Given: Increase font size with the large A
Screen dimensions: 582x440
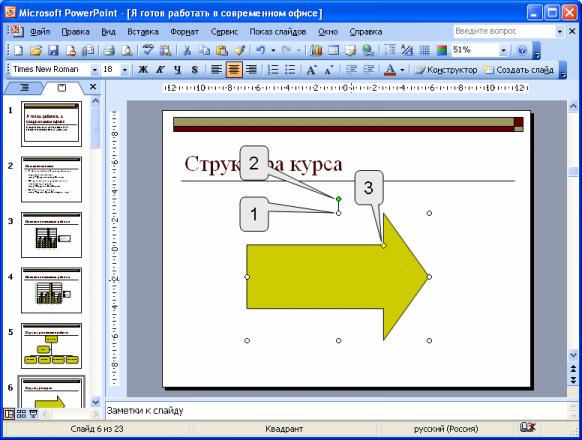Looking at the screenshot, I should coord(311,70).
